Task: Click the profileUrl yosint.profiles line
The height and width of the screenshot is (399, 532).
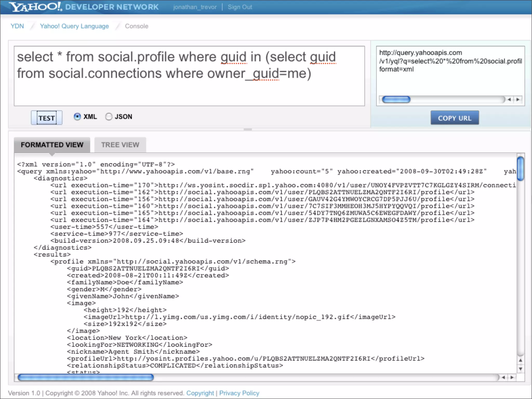Action: 246,358
